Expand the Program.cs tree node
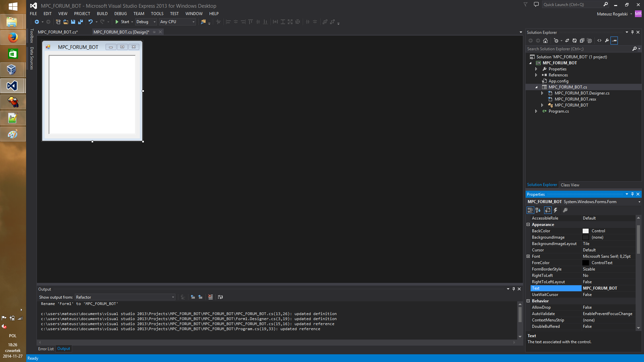This screenshot has width=644, height=362. coord(536,111)
